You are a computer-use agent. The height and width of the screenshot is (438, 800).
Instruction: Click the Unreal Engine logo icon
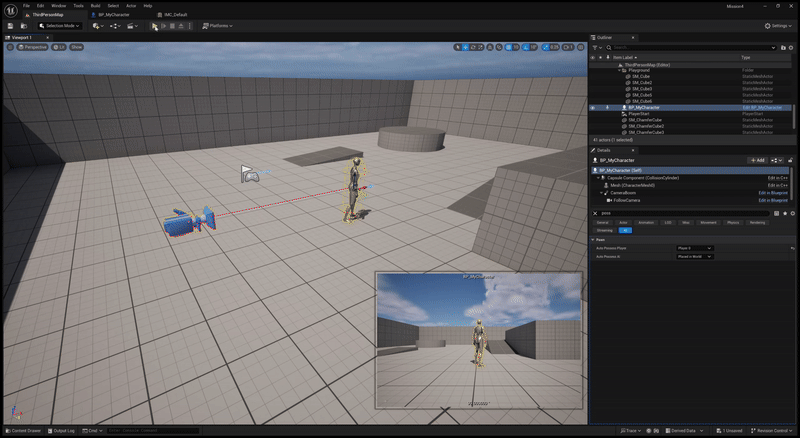click(10, 10)
